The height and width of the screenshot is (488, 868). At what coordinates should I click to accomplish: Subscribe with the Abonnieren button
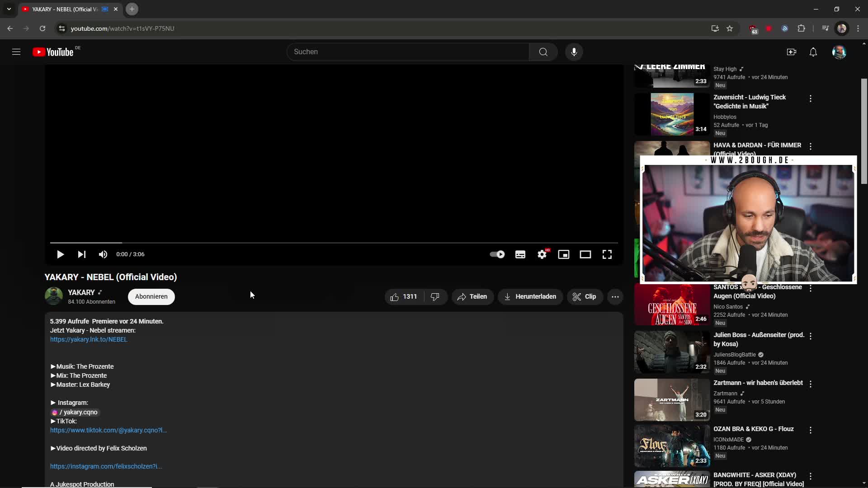click(151, 297)
